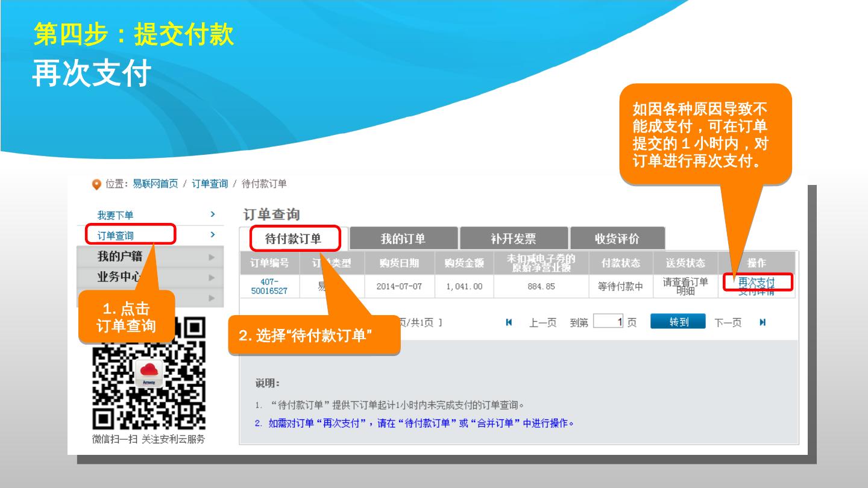Click the page number input field
868x488 pixels.
608,322
